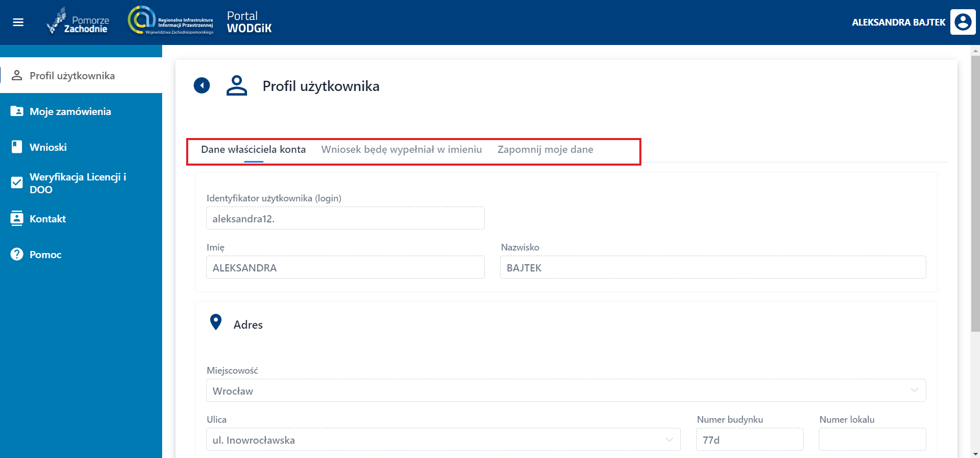The width and height of the screenshot is (980, 458).
Task: Expand the Miejscowość chevron arrow
Action: pyautogui.click(x=914, y=391)
